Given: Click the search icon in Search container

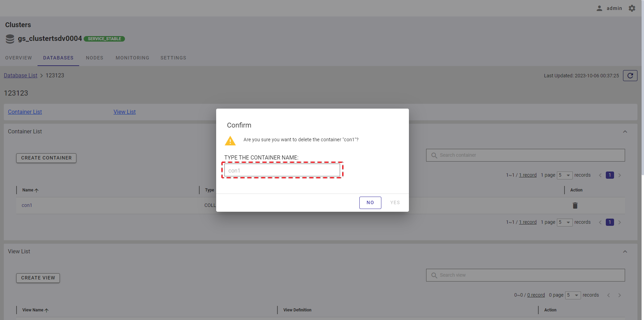Looking at the screenshot, I should (x=434, y=155).
